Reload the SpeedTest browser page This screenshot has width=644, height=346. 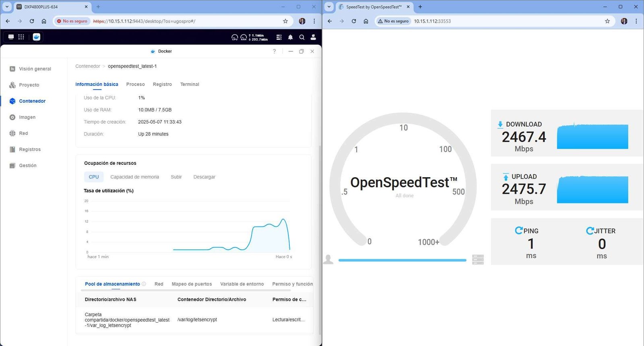pyautogui.click(x=354, y=21)
